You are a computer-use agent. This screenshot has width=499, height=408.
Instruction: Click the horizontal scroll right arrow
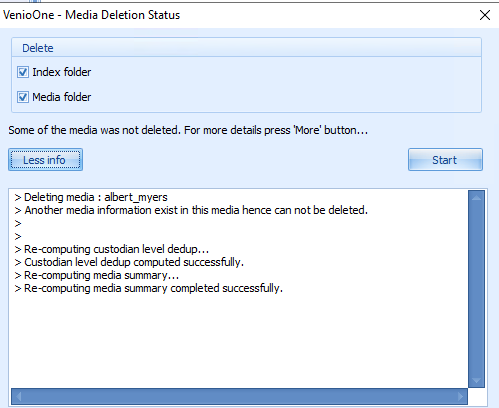pos(460,396)
